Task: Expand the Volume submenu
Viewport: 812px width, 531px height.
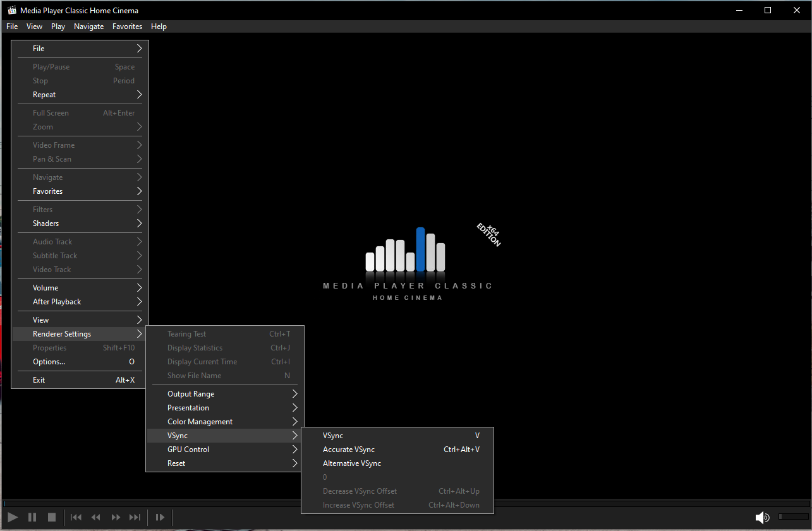Action: 80,288
